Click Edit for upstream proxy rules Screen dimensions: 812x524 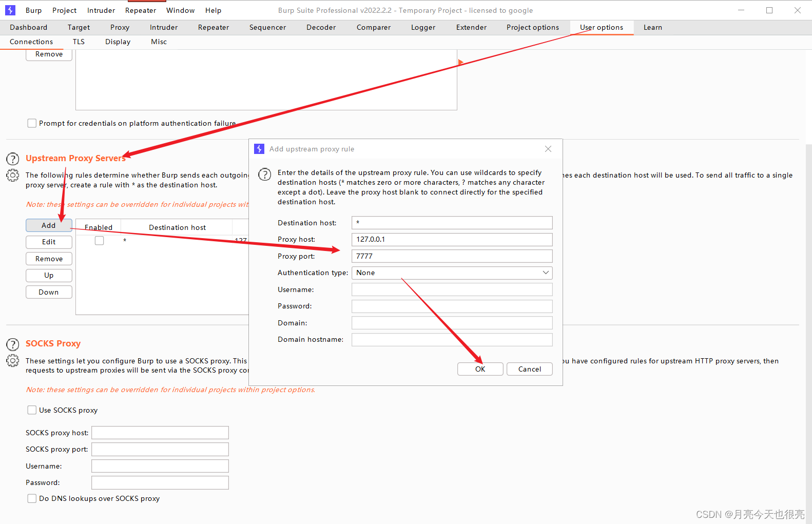[x=49, y=242]
